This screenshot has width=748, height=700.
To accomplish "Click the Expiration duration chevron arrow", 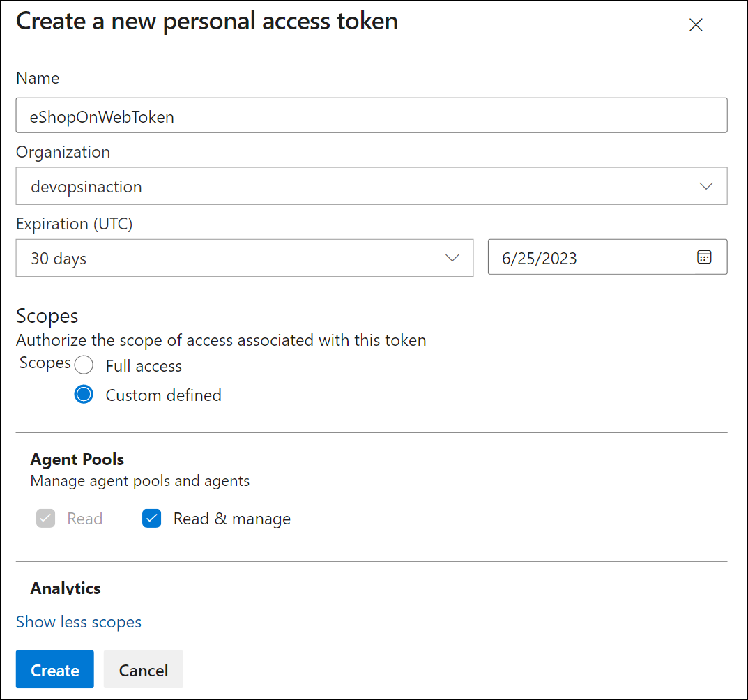I will click(452, 258).
